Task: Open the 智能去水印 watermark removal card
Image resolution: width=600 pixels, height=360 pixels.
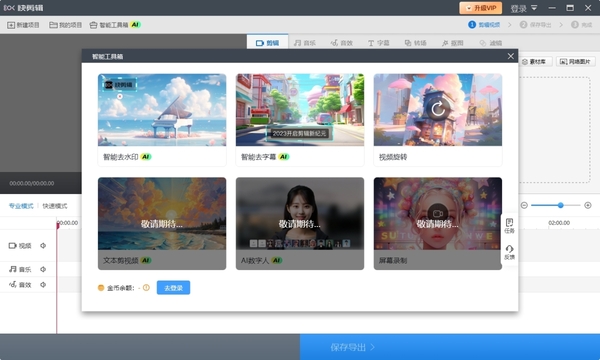Action: [162, 120]
